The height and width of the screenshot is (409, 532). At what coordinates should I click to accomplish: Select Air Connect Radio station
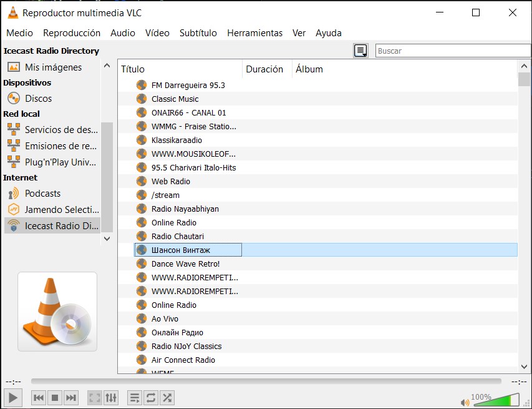[x=317, y=360]
